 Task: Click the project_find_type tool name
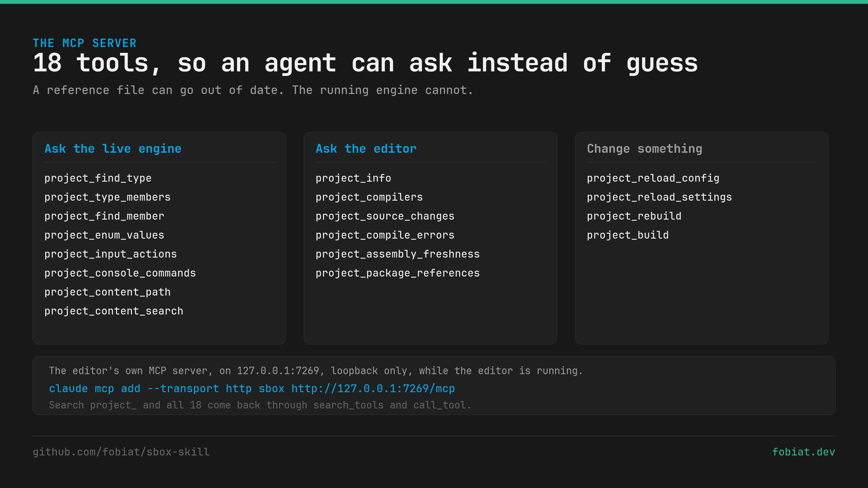coord(98,178)
